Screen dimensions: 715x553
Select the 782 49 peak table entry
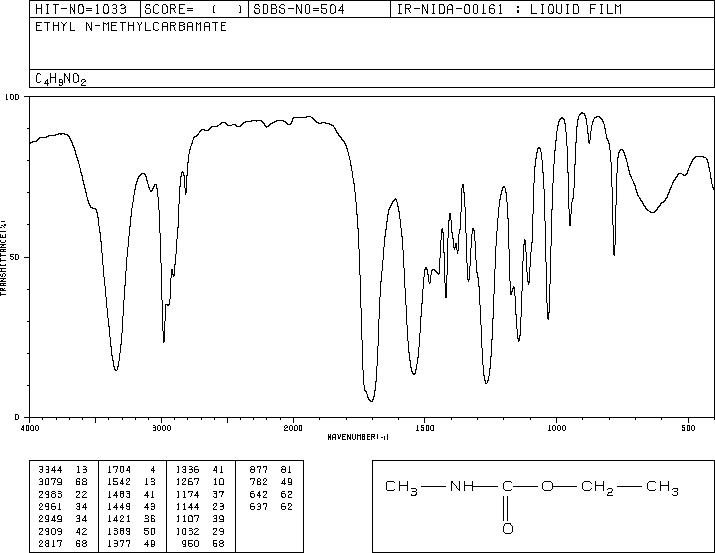pyautogui.click(x=271, y=482)
